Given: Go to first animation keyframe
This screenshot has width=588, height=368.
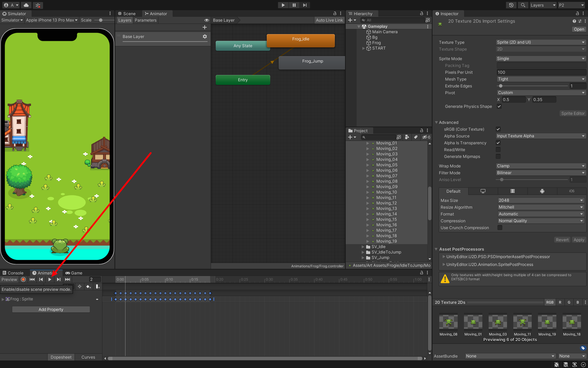Looking at the screenshot, I should 32,279.
